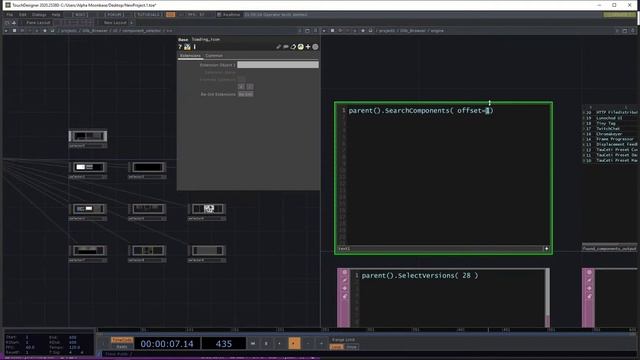Image resolution: width=640 pixels, height=360 pixels.
Task: Pause the timeline
Action: click(x=266, y=344)
